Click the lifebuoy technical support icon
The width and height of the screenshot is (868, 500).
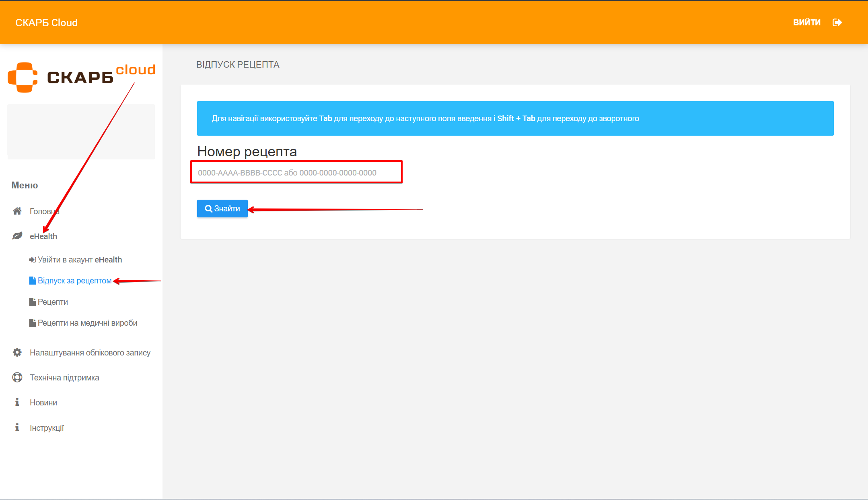[17, 377]
